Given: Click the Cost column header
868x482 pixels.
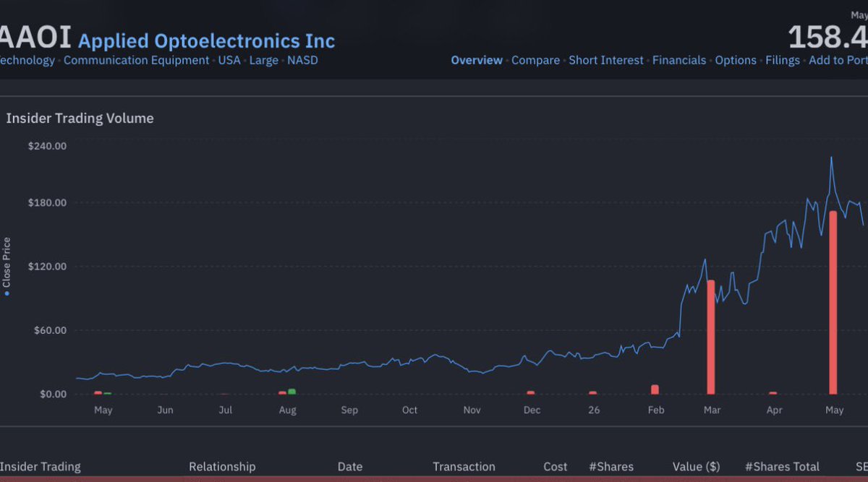Looking at the screenshot, I should click(x=556, y=467).
